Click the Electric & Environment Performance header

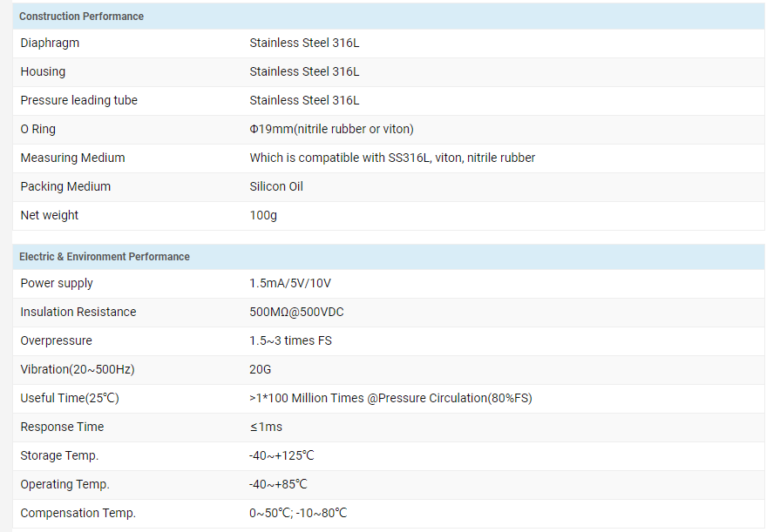tap(104, 257)
